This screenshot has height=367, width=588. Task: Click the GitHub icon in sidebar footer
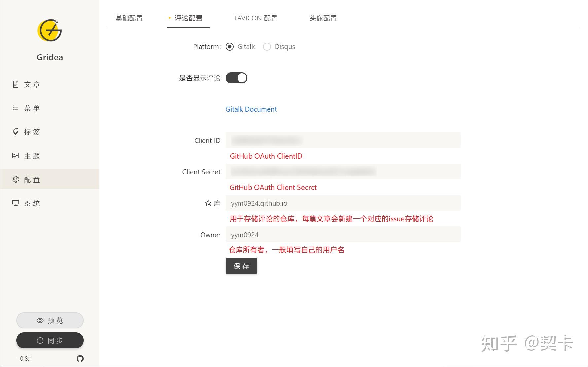80,358
